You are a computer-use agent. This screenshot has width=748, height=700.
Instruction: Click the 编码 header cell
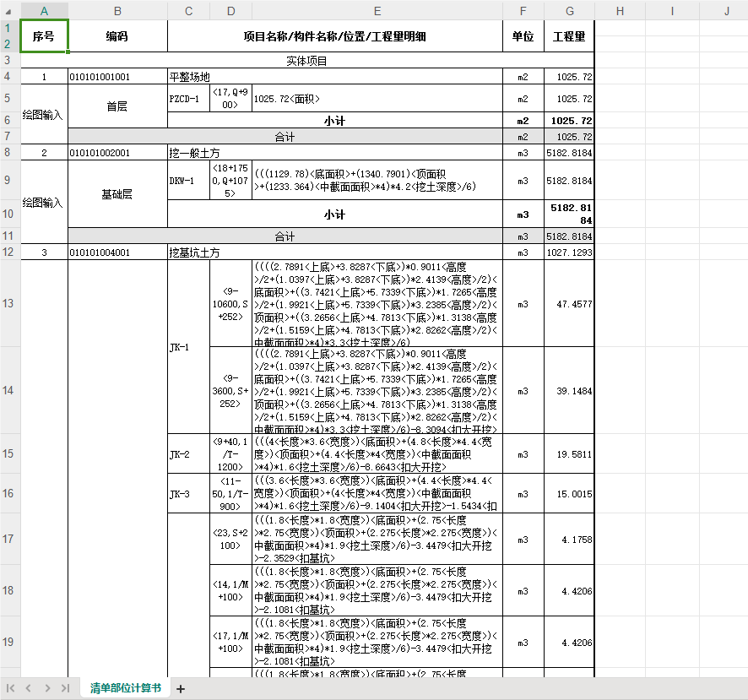[x=117, y=36]
